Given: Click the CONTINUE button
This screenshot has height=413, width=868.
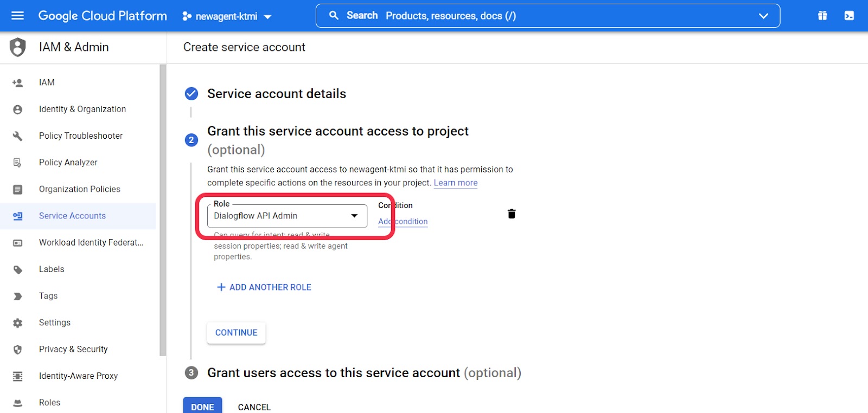Looking at the screenshot, I should click(x=236, y=333).
